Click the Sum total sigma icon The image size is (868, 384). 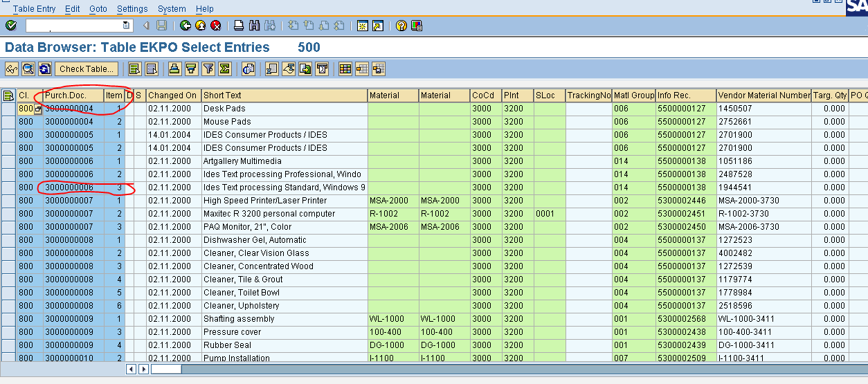(224, 69)
